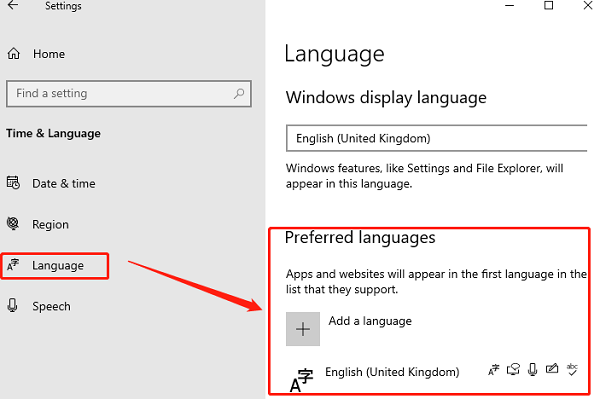
Task: Click the Time & Language section heading
Action: (x=53, y=134)
